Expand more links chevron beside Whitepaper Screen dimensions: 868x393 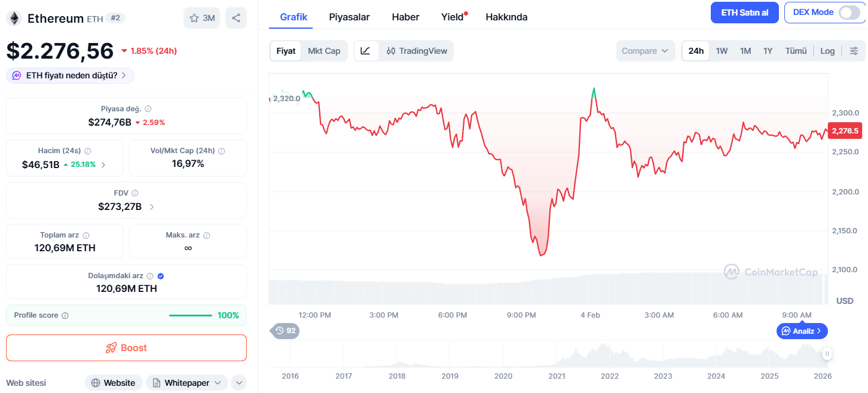pyautogui.click(x=239, y=383)
